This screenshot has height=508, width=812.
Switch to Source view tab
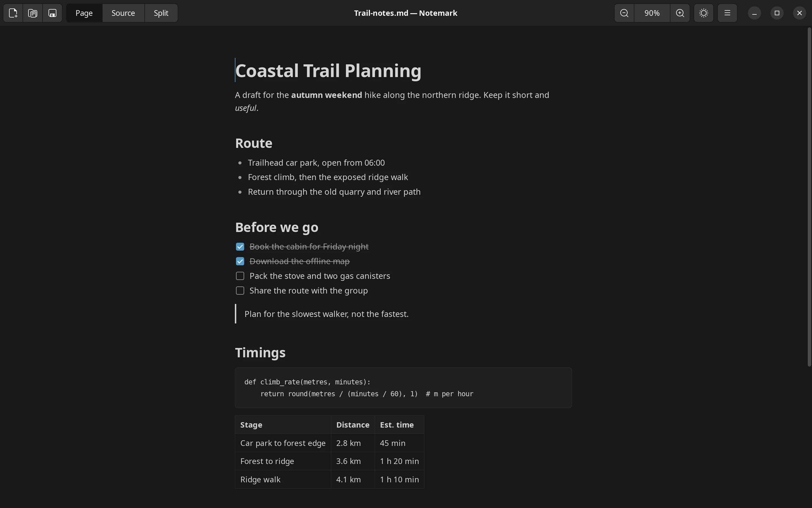[123, 13]
